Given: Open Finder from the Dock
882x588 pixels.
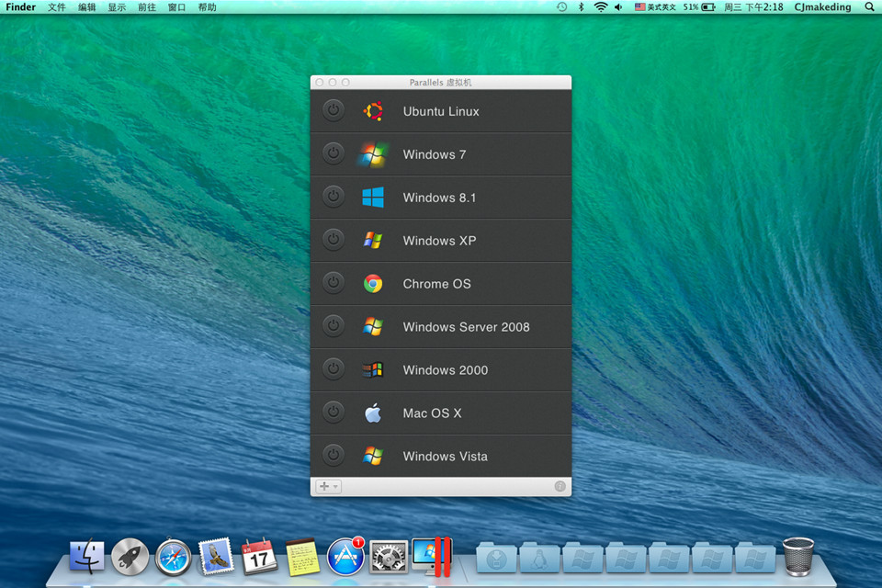Looking at the screenshot, I should (86, 557).
